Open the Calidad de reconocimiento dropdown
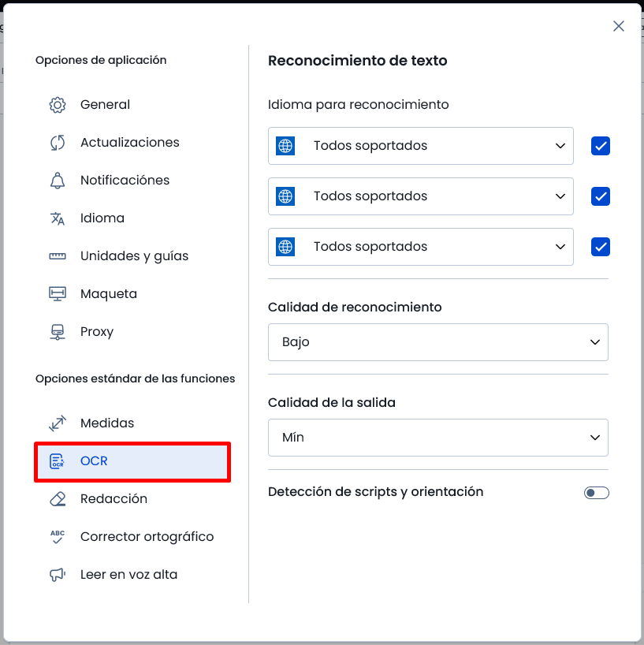The image size is (644, 645). click(438, 342)
